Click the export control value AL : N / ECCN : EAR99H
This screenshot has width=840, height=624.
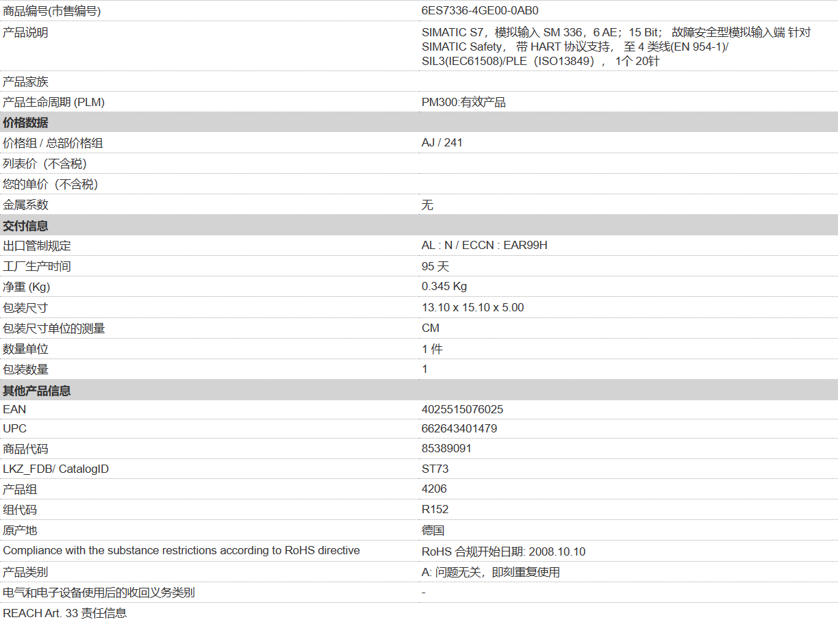tap(484, 245)
